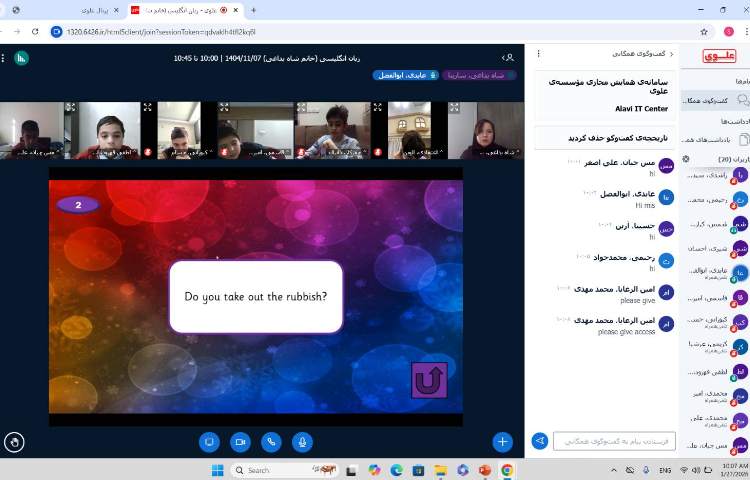Toggle the webcam sharing button
This screenshot has width=750, height=480.
[x=240, y=442]
